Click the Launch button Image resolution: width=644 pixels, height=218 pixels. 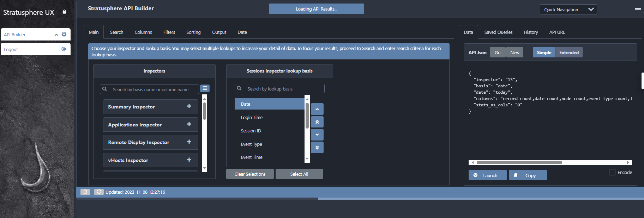(487, 175)
